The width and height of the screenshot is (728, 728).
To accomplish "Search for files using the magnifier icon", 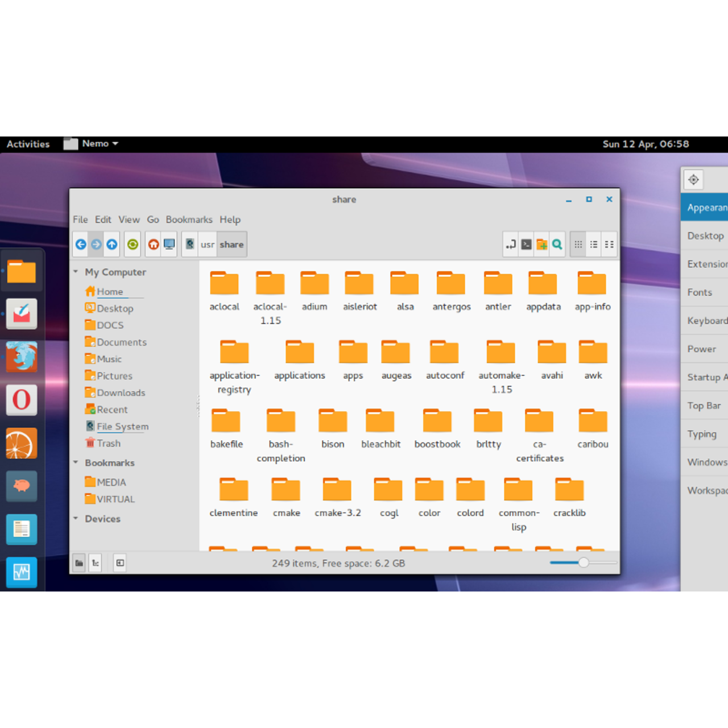I will [557, 244].
